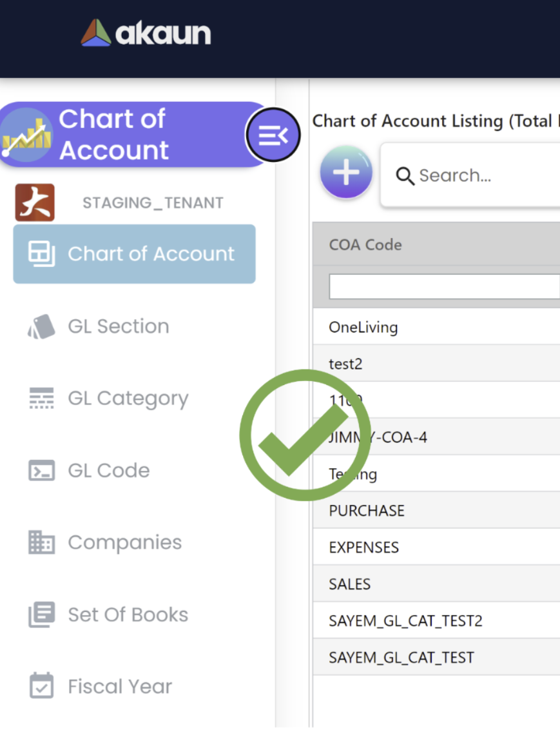
Task: Open the Companies menu item
Action: click(125, 542)
